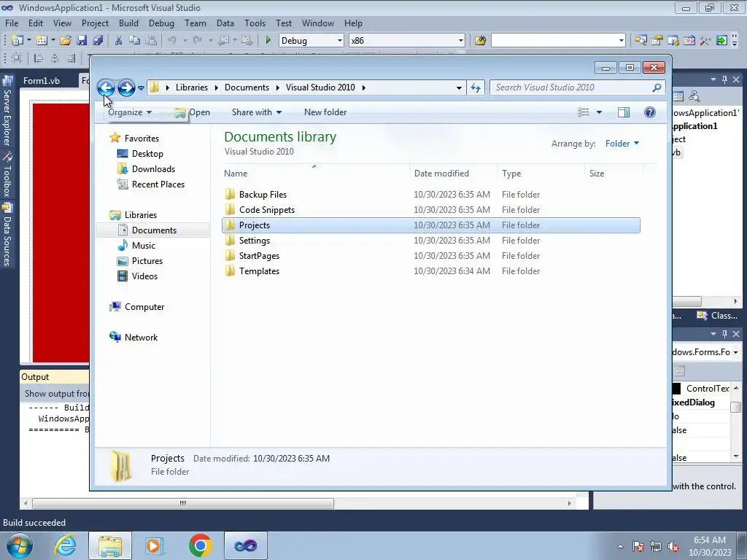Viewport: 747px width, 560px height.
Task: Click New folder button
Action: (x=325, y=112)
